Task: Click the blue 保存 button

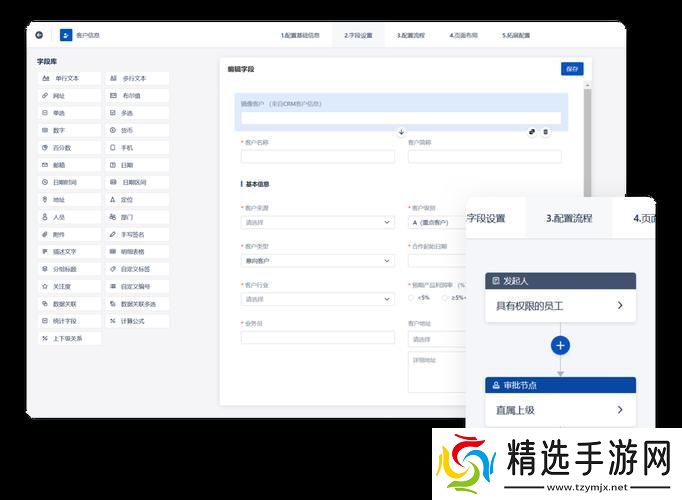Action: [x=572, y=69]
